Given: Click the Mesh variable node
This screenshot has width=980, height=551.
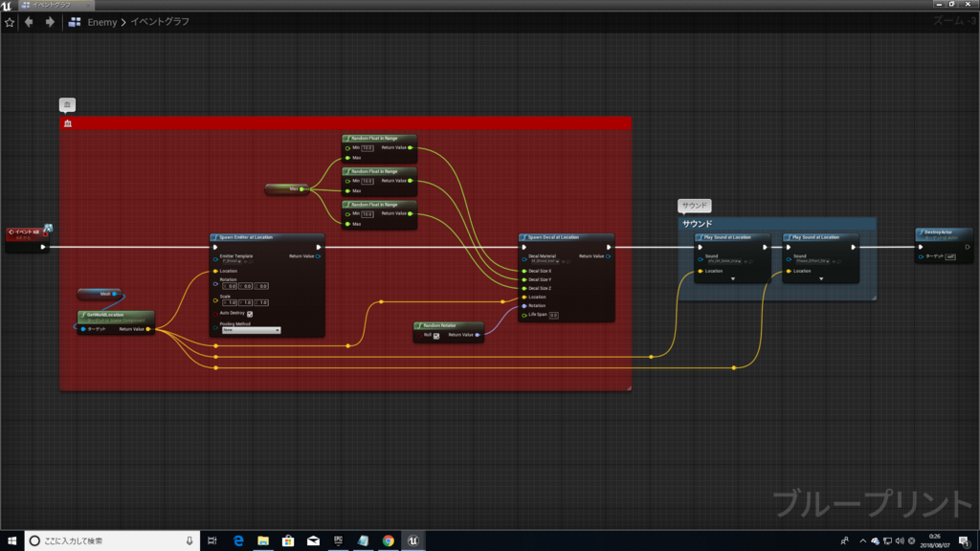Looking at the screenshot, I should (x=100, y=294).
